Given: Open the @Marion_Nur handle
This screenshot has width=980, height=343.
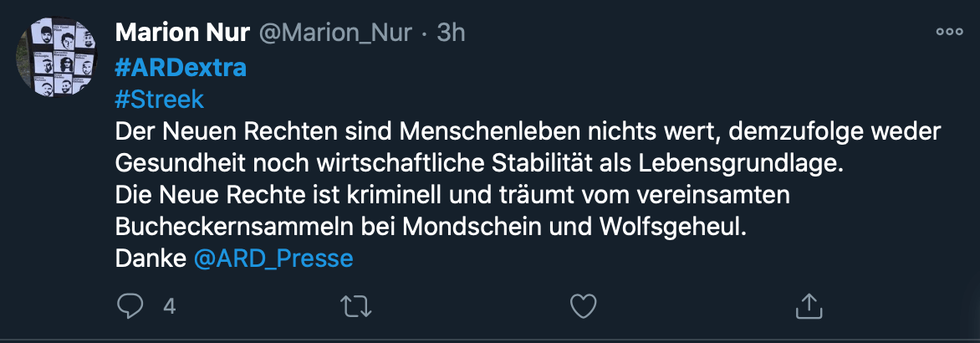Looking at the screenshot, I should 334,33.
